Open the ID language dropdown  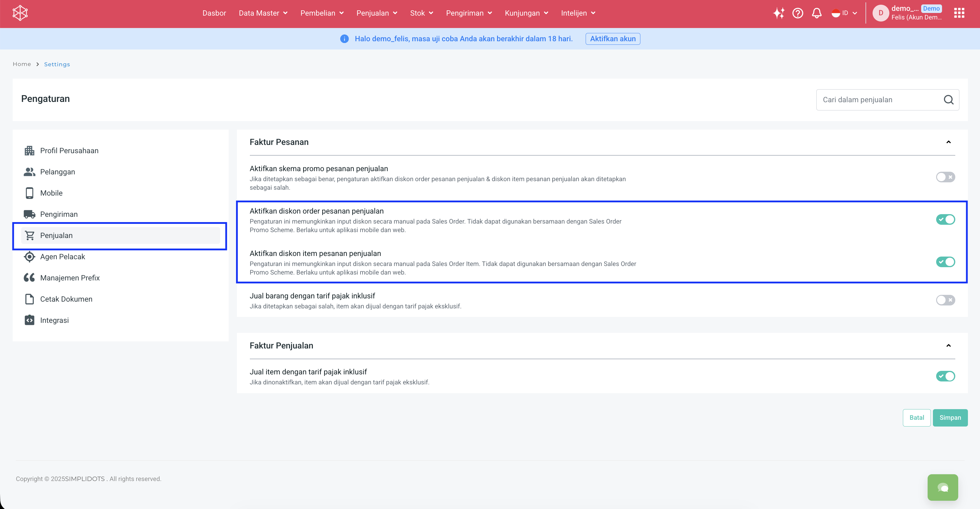(x=844, y=13)
